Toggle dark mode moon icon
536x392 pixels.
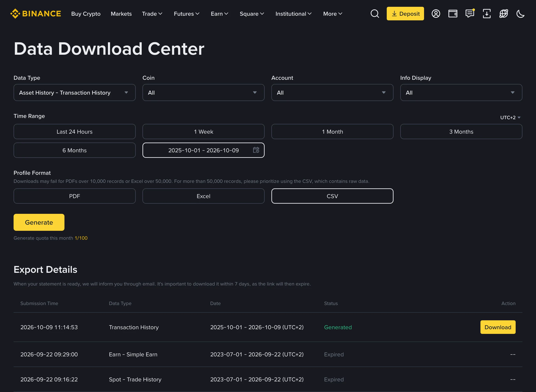(520, 14)
